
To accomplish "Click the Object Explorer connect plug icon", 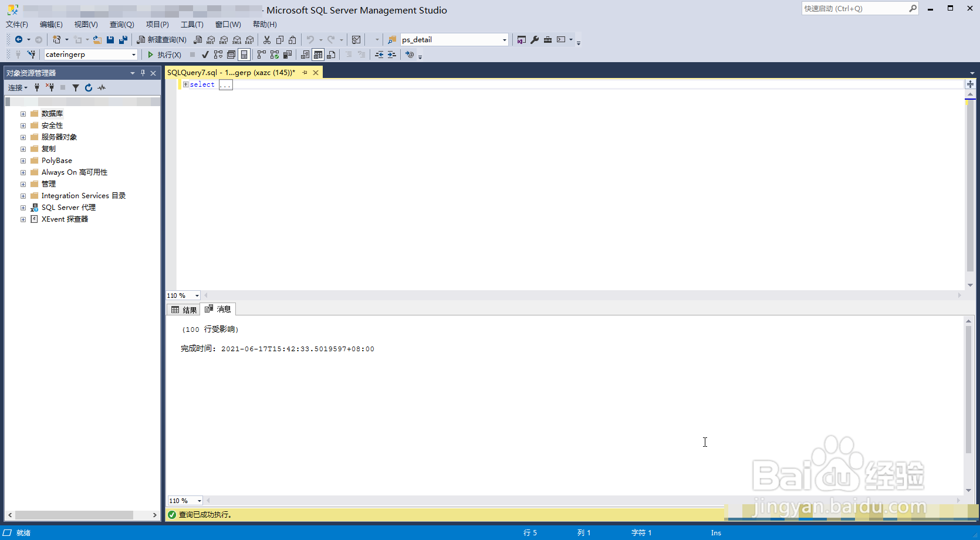I will tap(37, 87).
